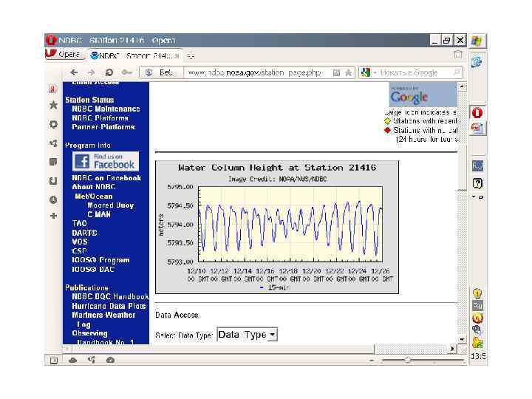Click the Opera Turbo icon in status bar
The image size is (532, 399).
[x=110, y=360]
